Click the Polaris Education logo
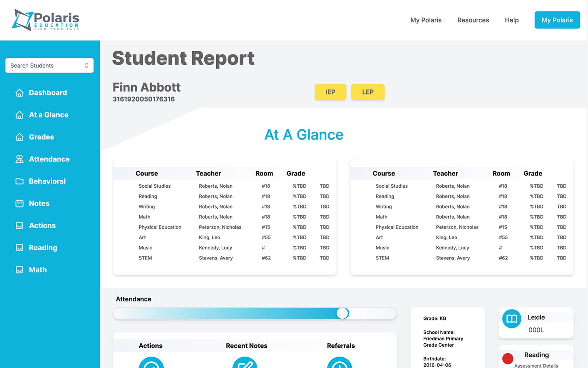Screen dimensions: 588x368 46,20
